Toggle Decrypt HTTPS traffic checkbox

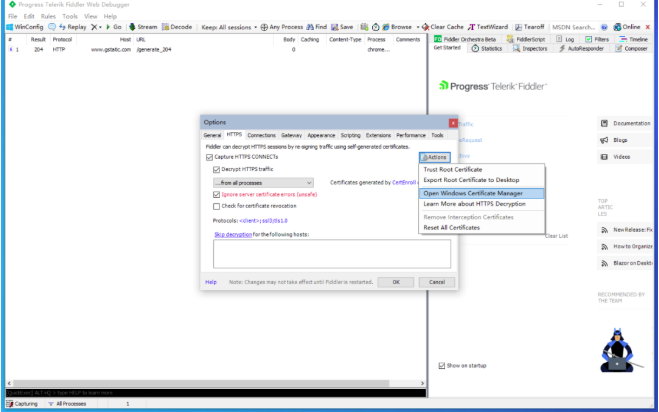[x=216, y=169]
